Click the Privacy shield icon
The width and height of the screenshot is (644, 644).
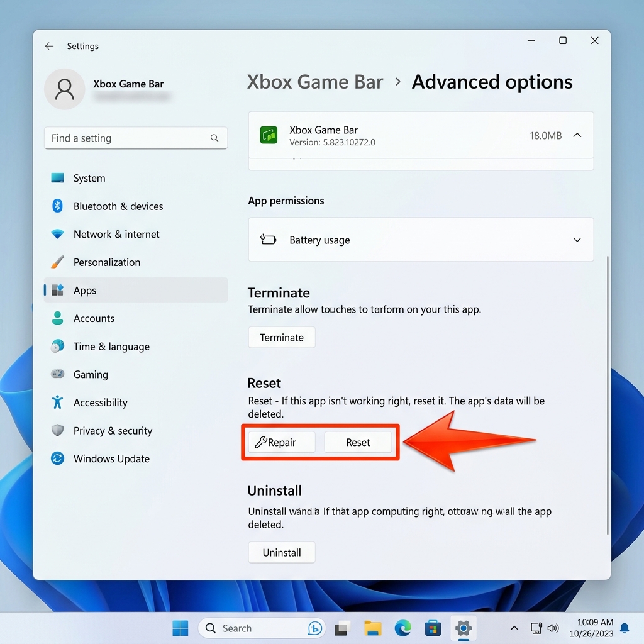tap(57, 430)
